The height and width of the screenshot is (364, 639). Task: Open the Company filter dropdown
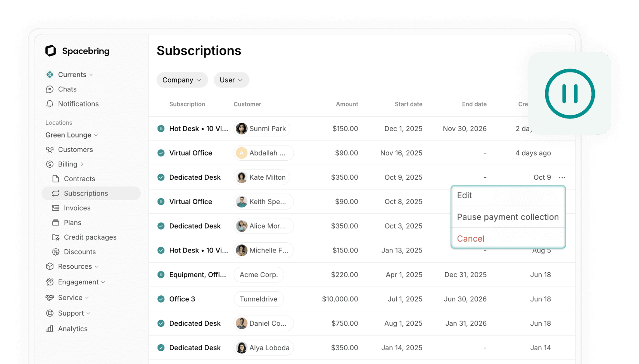(182, 80)
